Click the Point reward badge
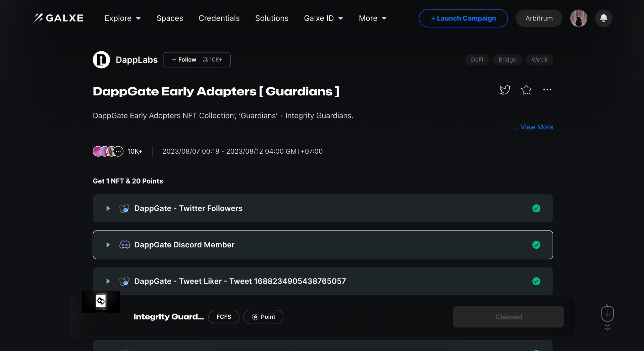 263,317
